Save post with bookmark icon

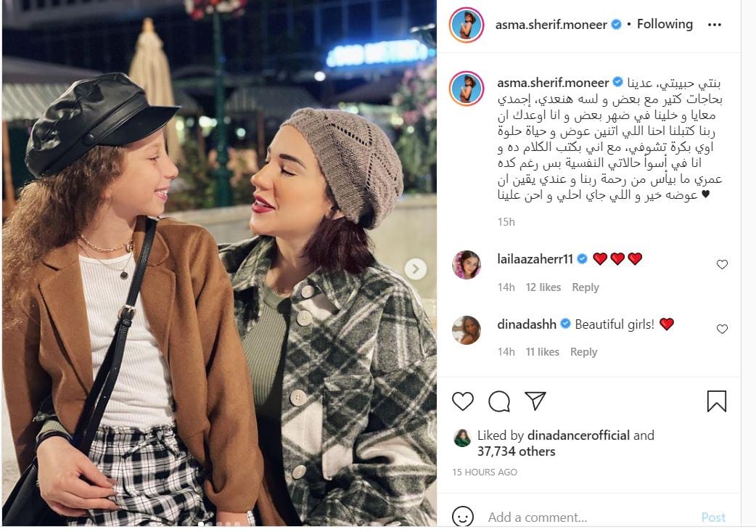[717, 401]
